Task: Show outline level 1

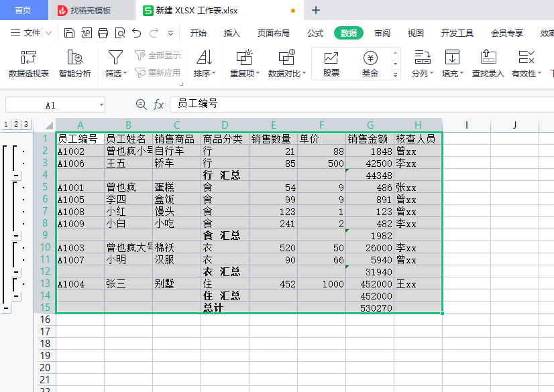Action: coord(6,124)
